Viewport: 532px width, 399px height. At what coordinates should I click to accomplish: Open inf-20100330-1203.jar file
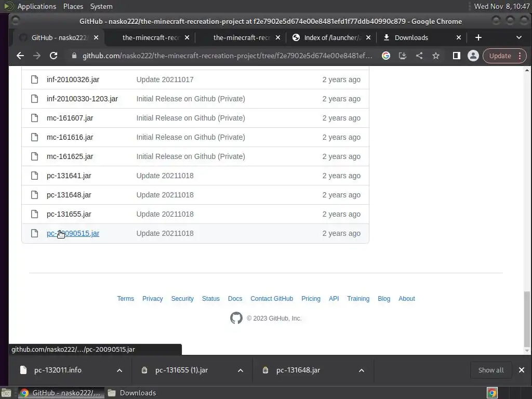(x=82, y=99)
